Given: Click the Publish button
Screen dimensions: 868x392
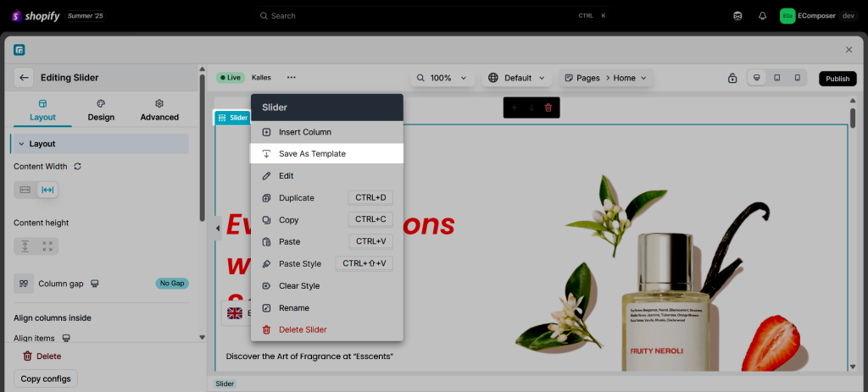Looking at the screenshot, I should click(x=837, y=79).
